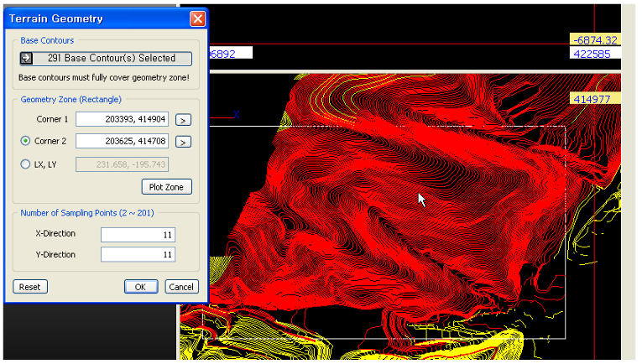
Task: Select the LX, LY radio button
Action: [x=25, y=164]
